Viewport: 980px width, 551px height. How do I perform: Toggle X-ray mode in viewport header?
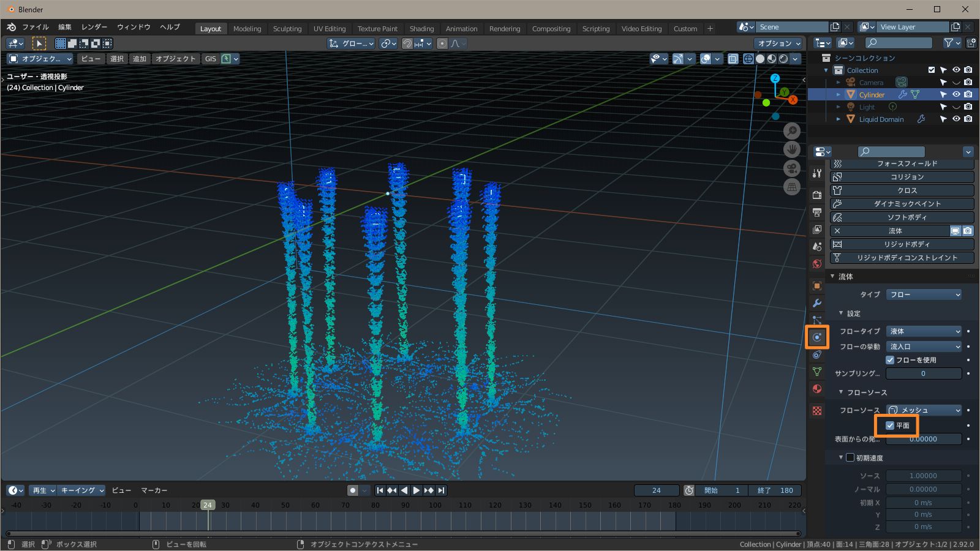pyautogui.click(x=733, y=59)
